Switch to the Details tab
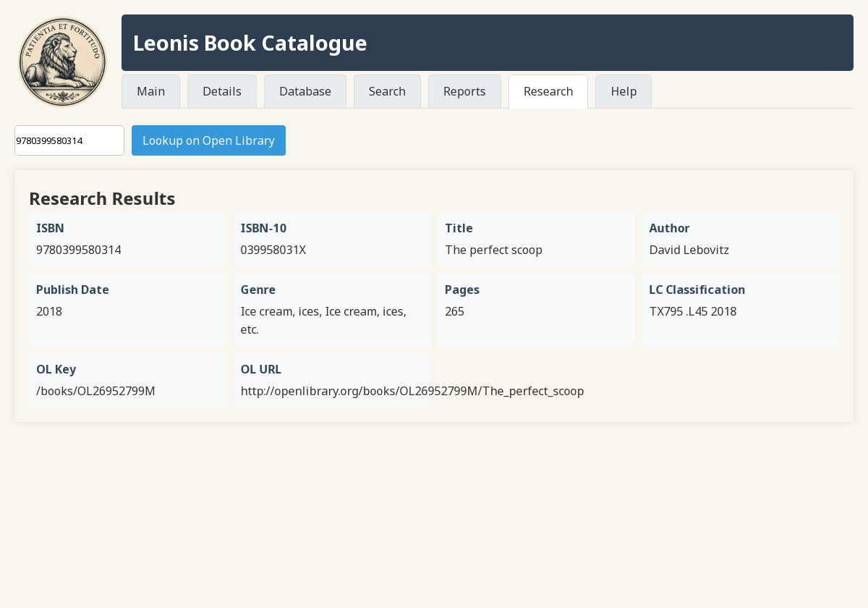The height and width of the screenshot is (608, 868). pyautogui.click(x=222, y=91)
